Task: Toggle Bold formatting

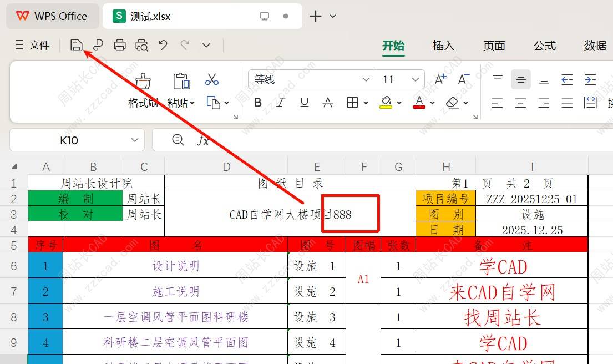Action: click(x=257, y=103)
